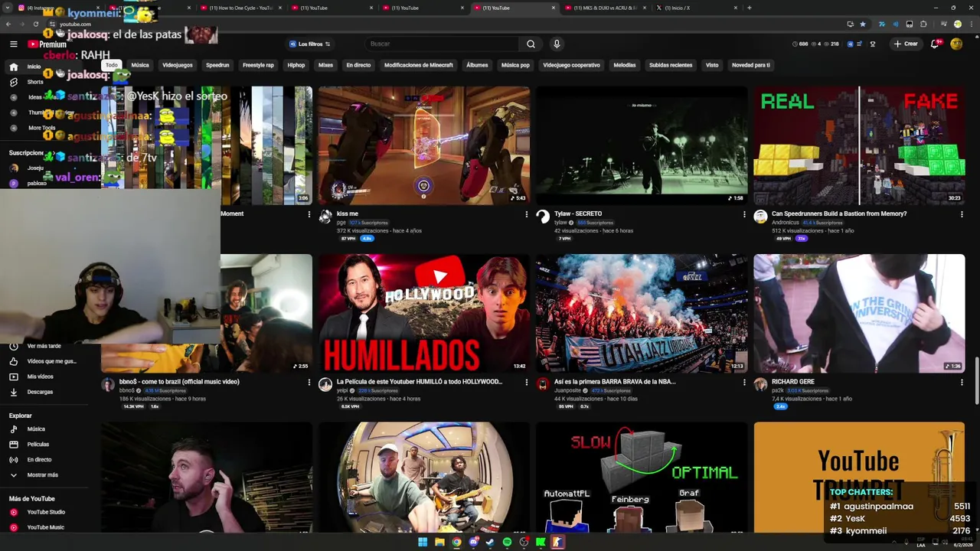Select the Novedad para ti chip

751,65
